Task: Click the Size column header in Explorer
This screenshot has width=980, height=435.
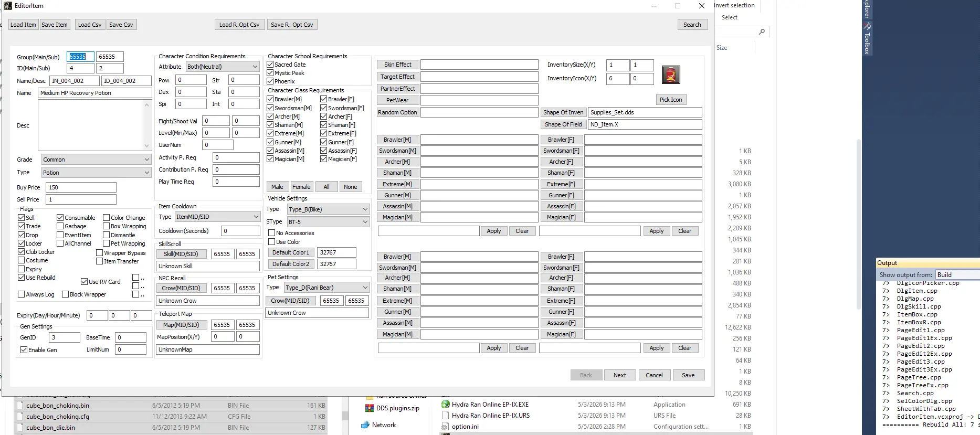Action: pyautogui.click(x=722, y=48)
